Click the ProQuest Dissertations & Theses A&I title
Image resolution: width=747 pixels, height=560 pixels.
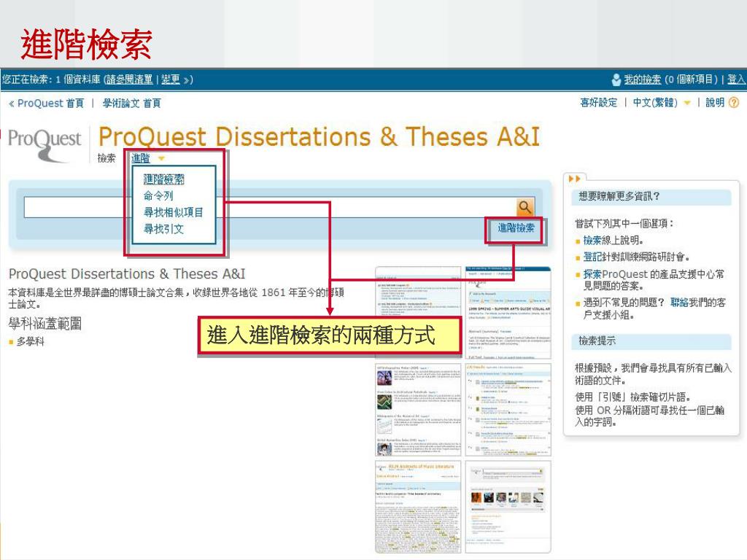pos(319,136)
